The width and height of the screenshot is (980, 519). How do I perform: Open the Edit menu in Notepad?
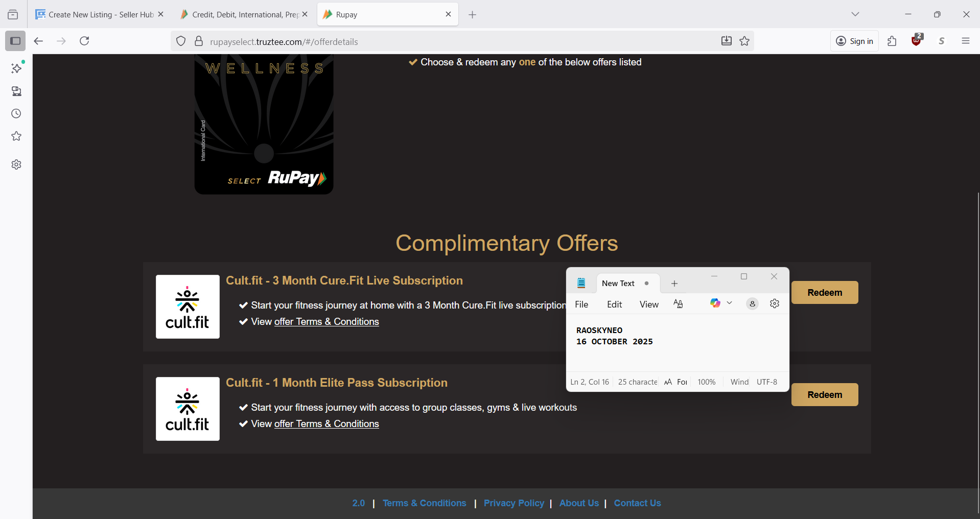click(x=614, y=304)
